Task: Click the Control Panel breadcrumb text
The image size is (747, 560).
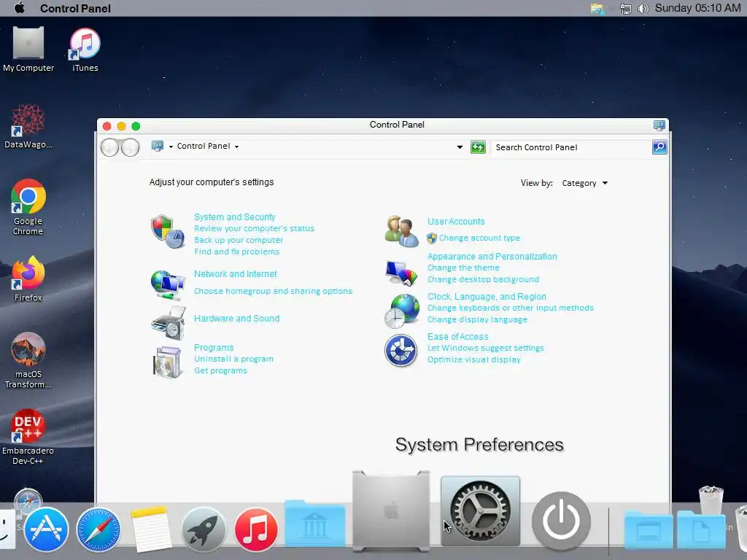Action: tap(204, 146)
